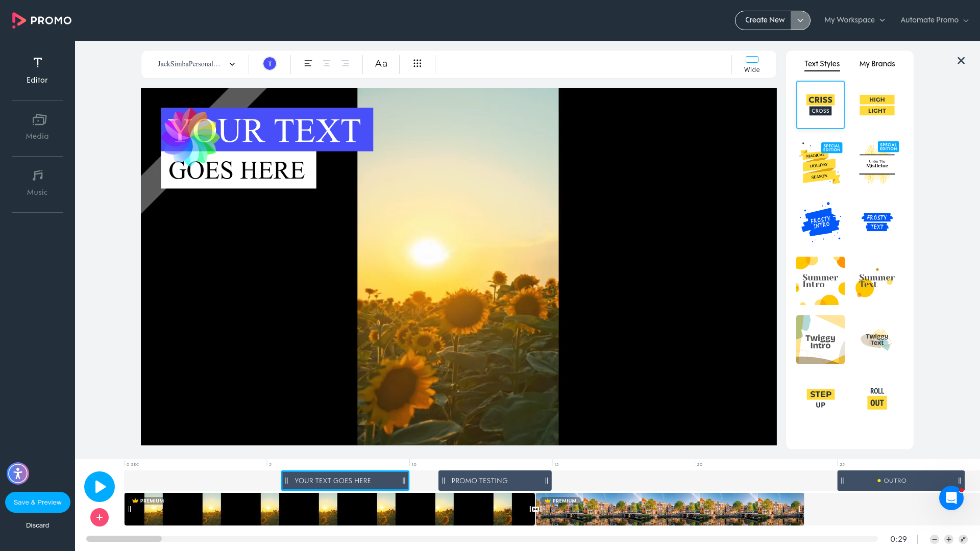
Task: Open the accessibility options icon
Action: (x=17, y=473)
